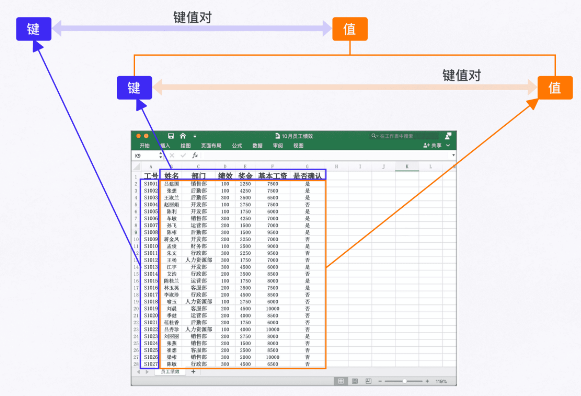Click the 绩效 header cell

click(225, 176)
